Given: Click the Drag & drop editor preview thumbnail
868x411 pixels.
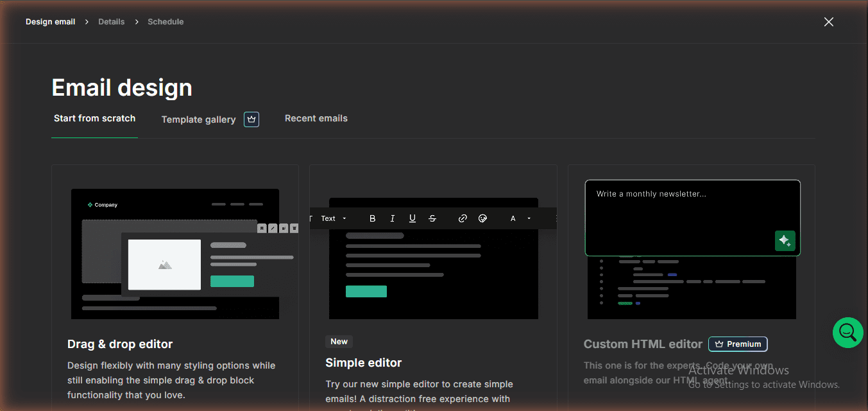Looking at the screenshot, I should tap(175, 254).
